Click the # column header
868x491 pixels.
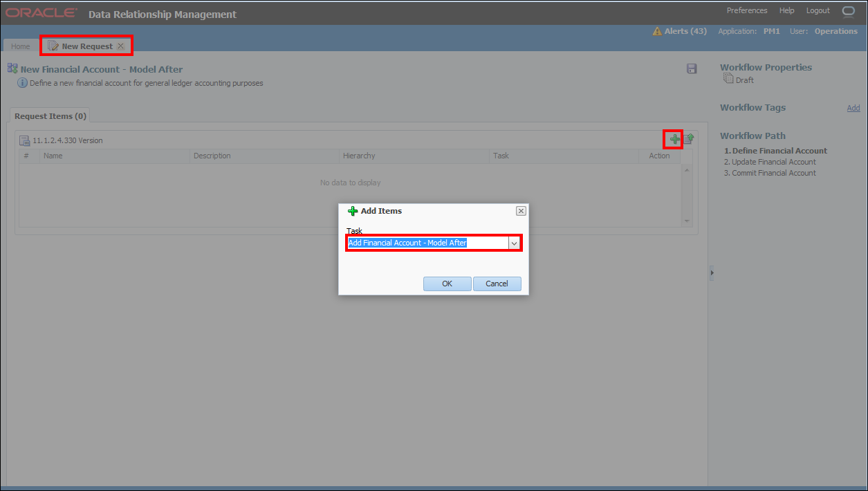tap(29, 156)
